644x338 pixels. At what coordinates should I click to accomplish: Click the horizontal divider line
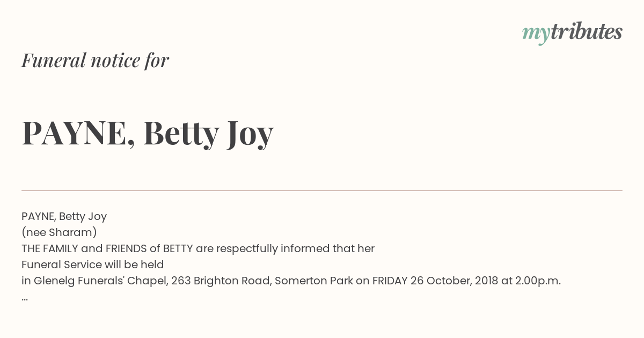(x=322, y=190)
